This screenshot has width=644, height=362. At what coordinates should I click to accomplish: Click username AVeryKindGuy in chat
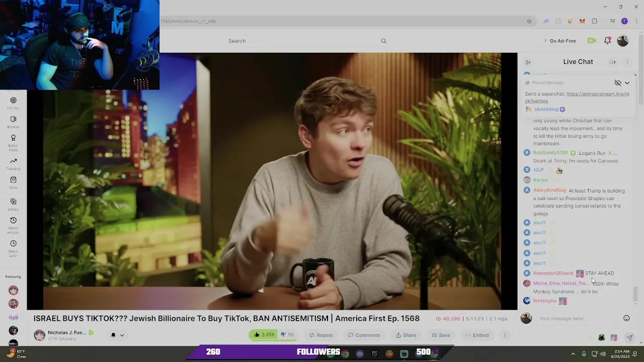549,191
